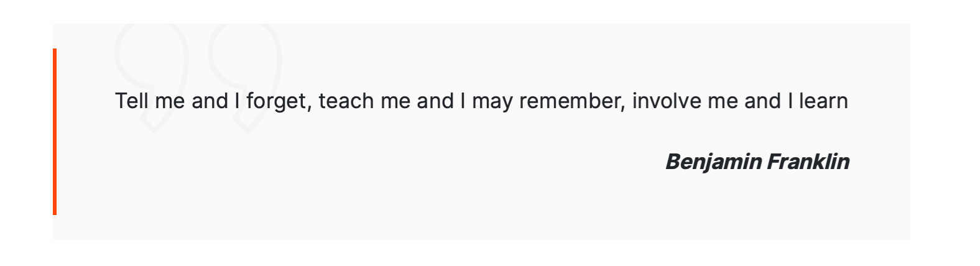Click the word 'involve' in the quote
Image resolution: width=980 pixels, height=266 pixels.
click(667, 101)
